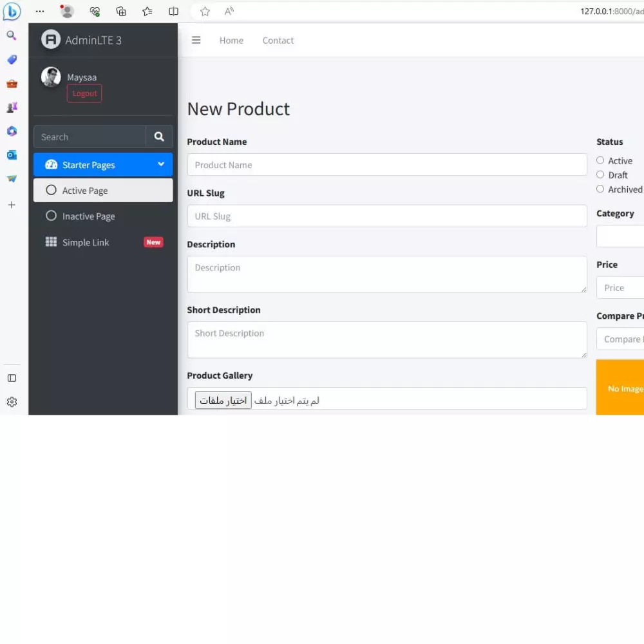Focus the Description textarea
Screen dimensions: 644x644
(x=387, y=274)
